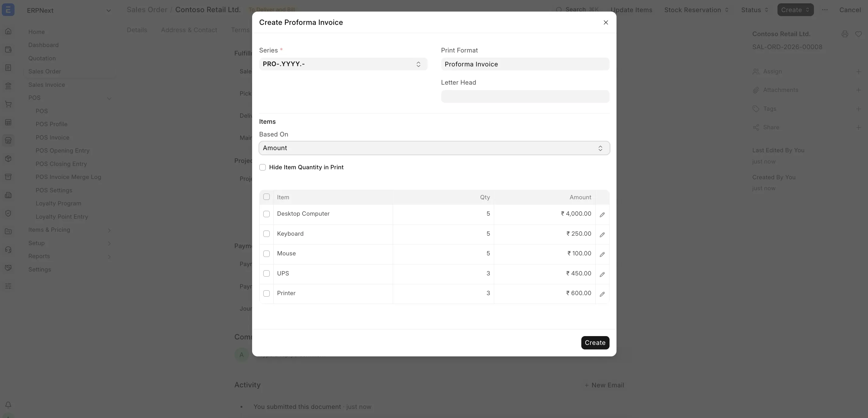Open the Based On Amount dropdown
This screenshot has height=418, width=868.
[434, 148]
